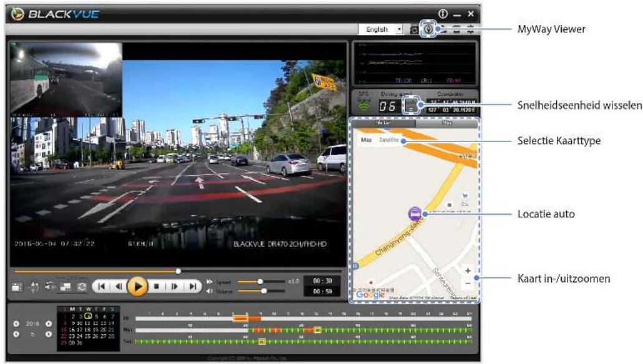The height and width of the screenshot is (364, 643).
Task: Click the info icon in title bar
Action: (x=443, y=14)
